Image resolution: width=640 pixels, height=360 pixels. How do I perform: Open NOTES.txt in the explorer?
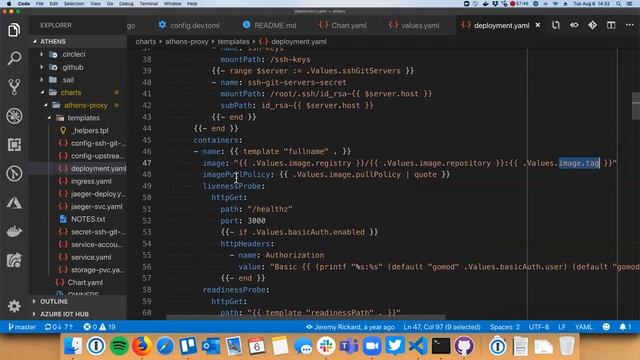coord(88,219)
